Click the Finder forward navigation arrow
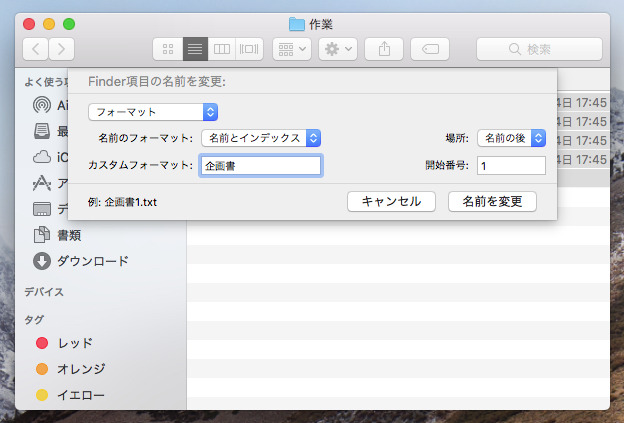The image size is (624, 423). [62, 48]
